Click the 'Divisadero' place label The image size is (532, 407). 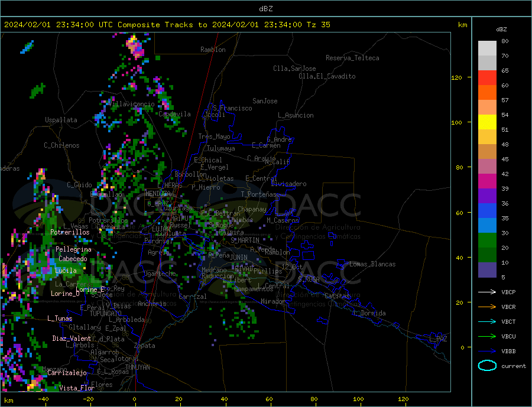288,184
